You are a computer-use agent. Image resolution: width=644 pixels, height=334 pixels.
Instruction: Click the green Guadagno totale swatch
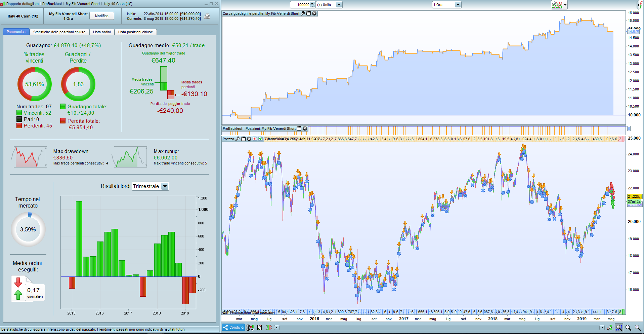[63, 106]
